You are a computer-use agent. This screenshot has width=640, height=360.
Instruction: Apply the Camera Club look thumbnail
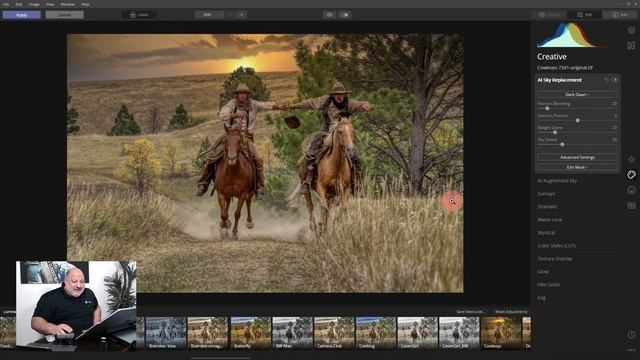coord(334,333)
